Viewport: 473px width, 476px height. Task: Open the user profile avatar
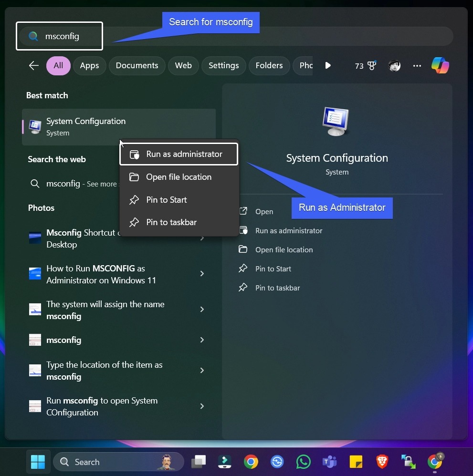click(394, 65)
